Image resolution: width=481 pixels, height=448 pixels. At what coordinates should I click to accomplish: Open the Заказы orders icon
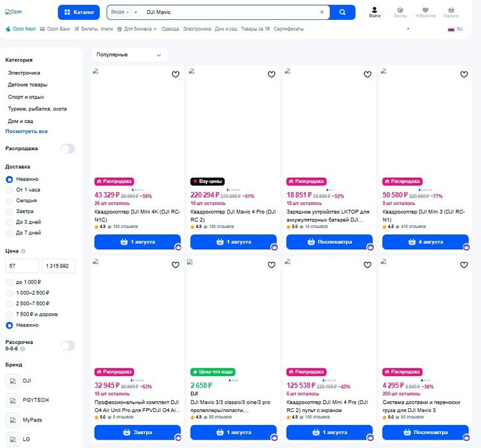tap(400, 12)
